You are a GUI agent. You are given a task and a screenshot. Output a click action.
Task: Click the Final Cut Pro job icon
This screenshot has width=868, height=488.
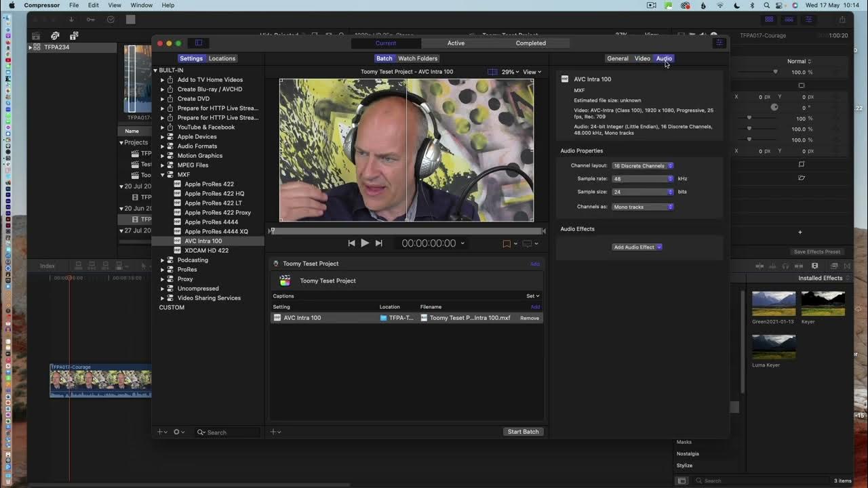(x=285, y=281)
